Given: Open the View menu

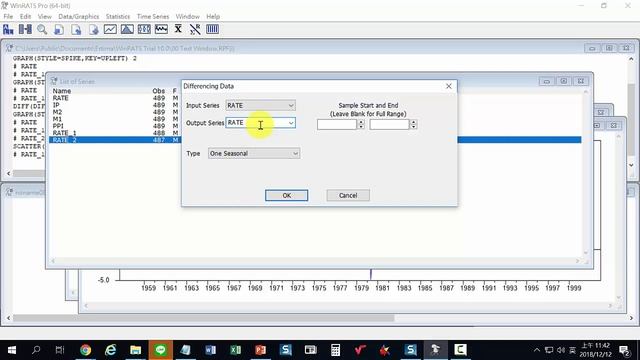Looking at the screenshot, I should click(44, 16).
